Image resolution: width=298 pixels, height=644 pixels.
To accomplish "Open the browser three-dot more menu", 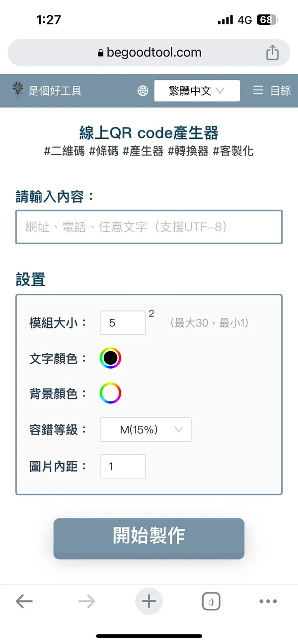I will coord(268,602).
